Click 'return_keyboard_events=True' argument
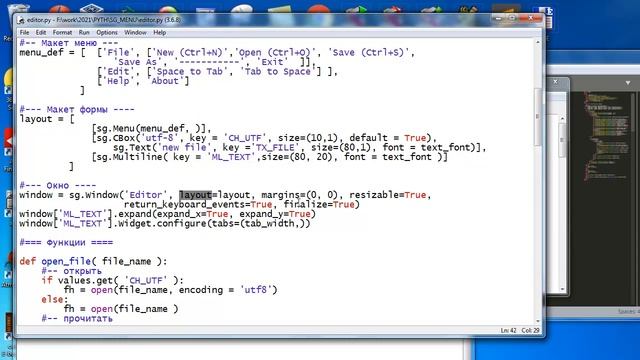This screenshot has height=360, width=640. [198, 204]
